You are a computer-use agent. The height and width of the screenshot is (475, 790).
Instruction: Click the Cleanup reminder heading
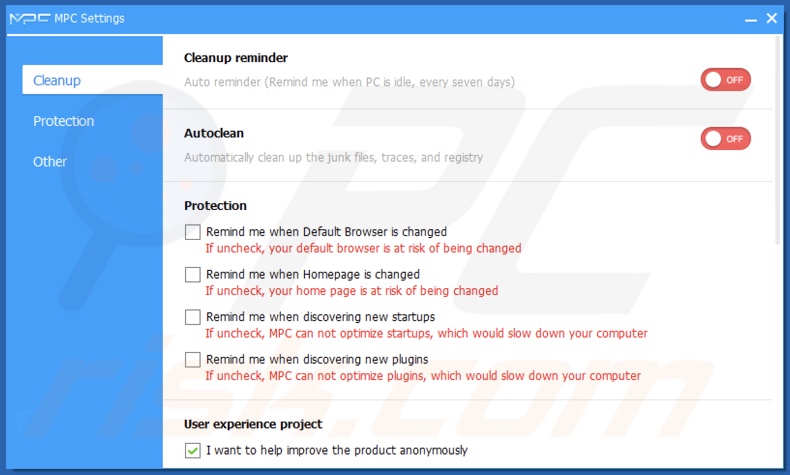tap(236, 58)
